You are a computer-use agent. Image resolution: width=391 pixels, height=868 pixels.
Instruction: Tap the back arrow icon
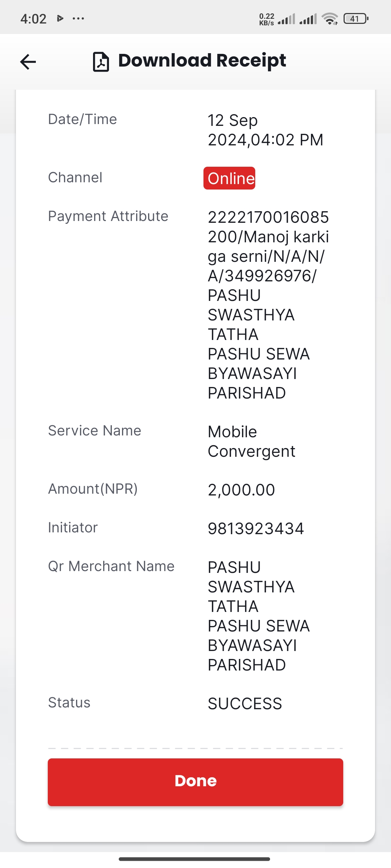point(28,61)
